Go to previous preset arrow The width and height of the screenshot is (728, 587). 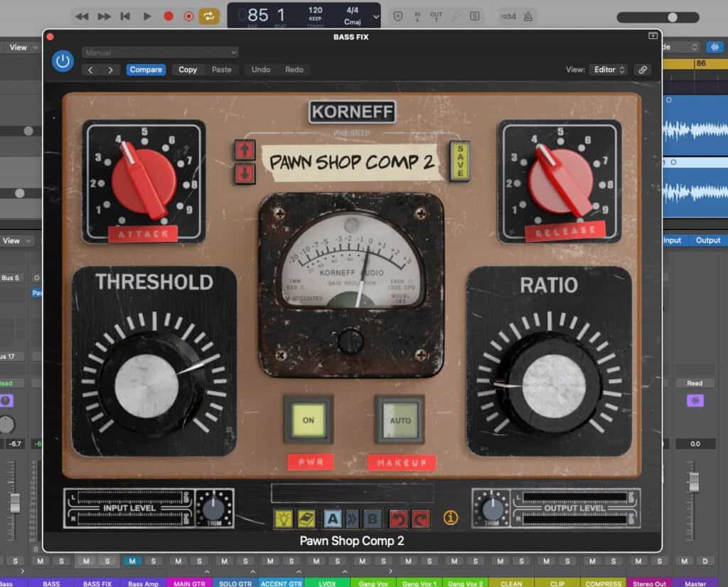coord(90,70)
